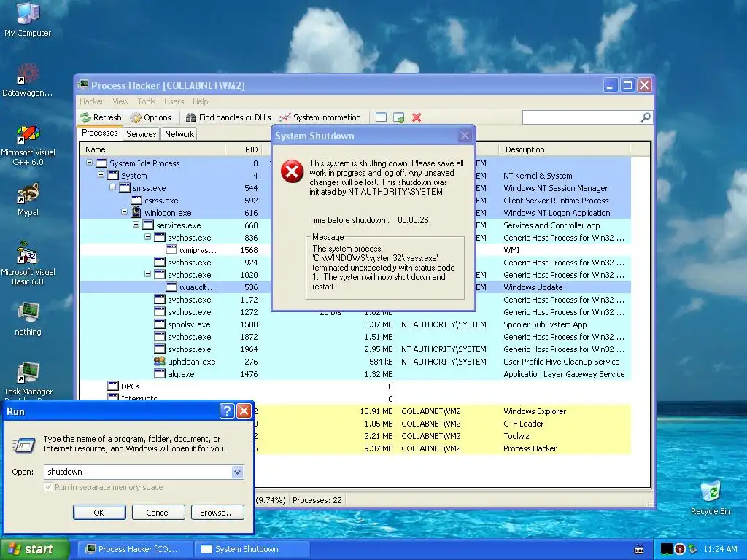Switch to System Shutdown taskbar button

pyautogui.click(x=252, y=549)
